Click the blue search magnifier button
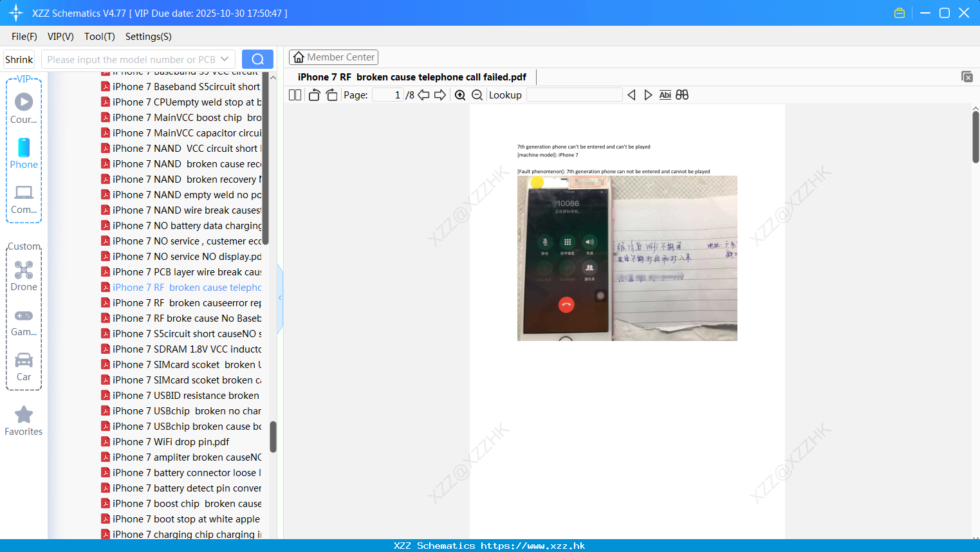 (257, 59)
